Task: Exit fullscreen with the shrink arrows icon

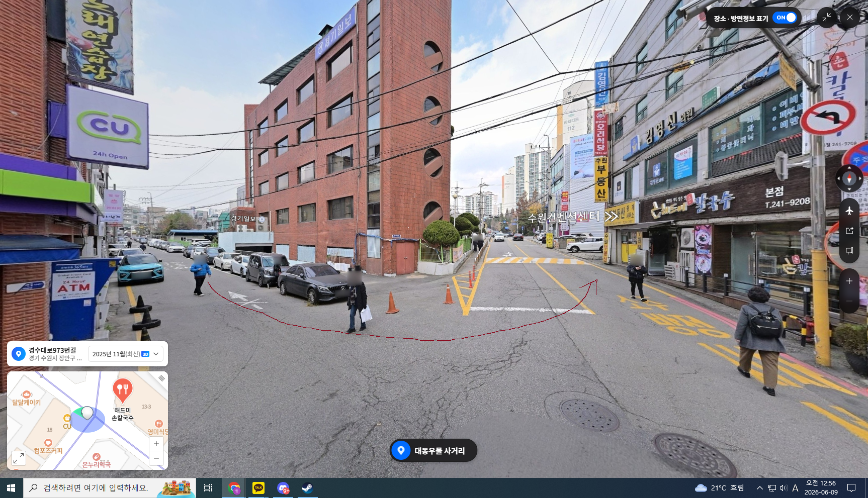Action: click(x=827, y=18)
